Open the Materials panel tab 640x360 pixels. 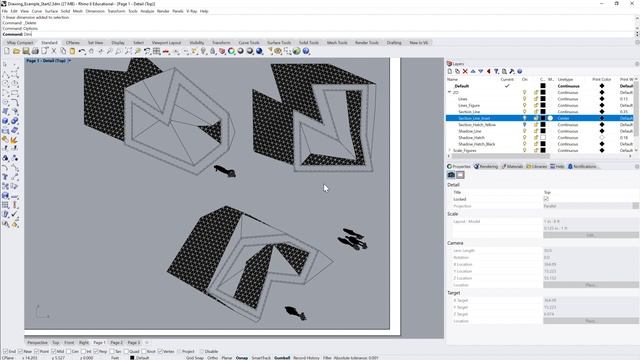click(512, 166)
